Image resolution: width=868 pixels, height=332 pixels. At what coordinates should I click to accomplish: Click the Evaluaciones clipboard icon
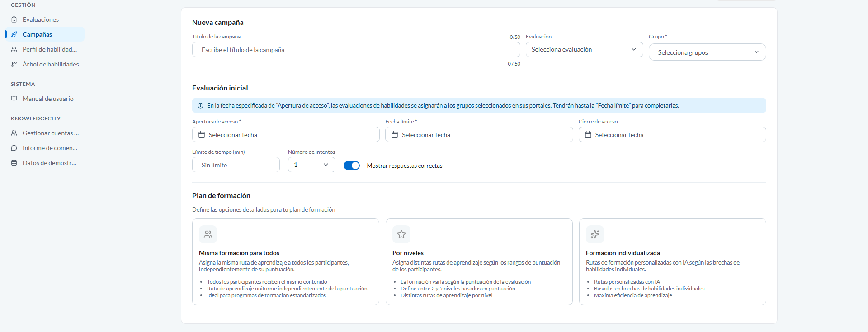point(14,19)
